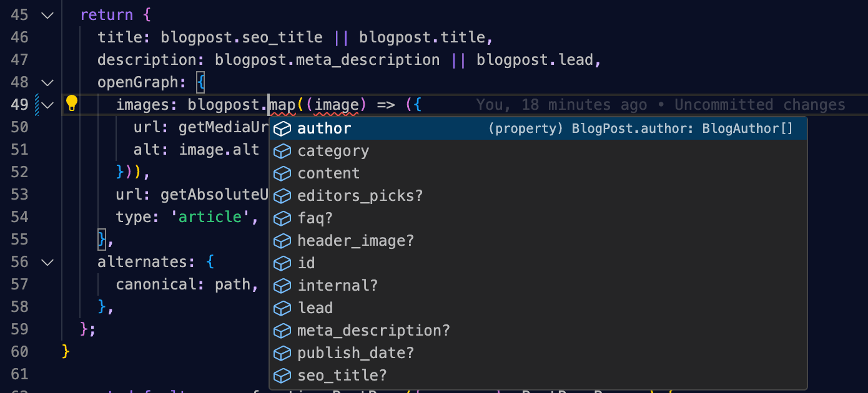Click the yellow lightbulb quick fix icon
This screenshot has height=393, width=868.
coord(72,103)
